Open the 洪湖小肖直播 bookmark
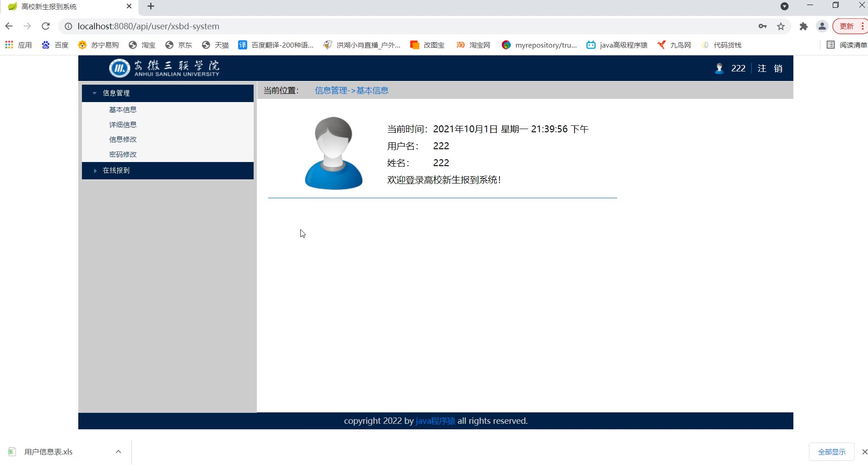The image size is (868, 465). (x=362, y=45)
